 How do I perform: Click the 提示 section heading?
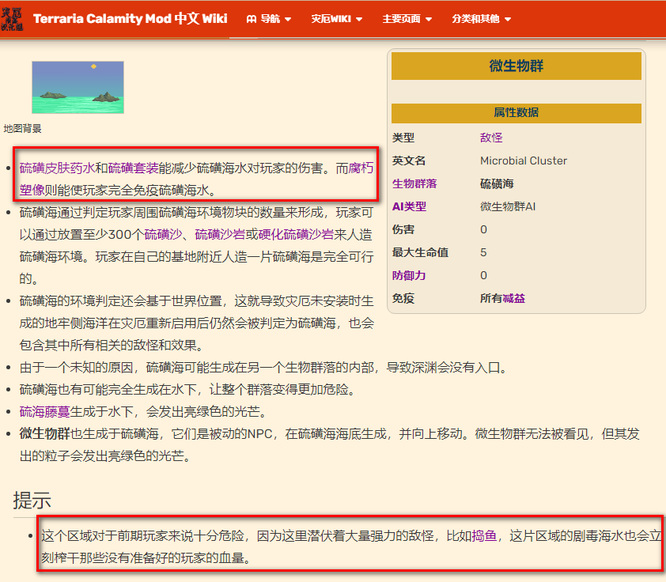point(32,500)
